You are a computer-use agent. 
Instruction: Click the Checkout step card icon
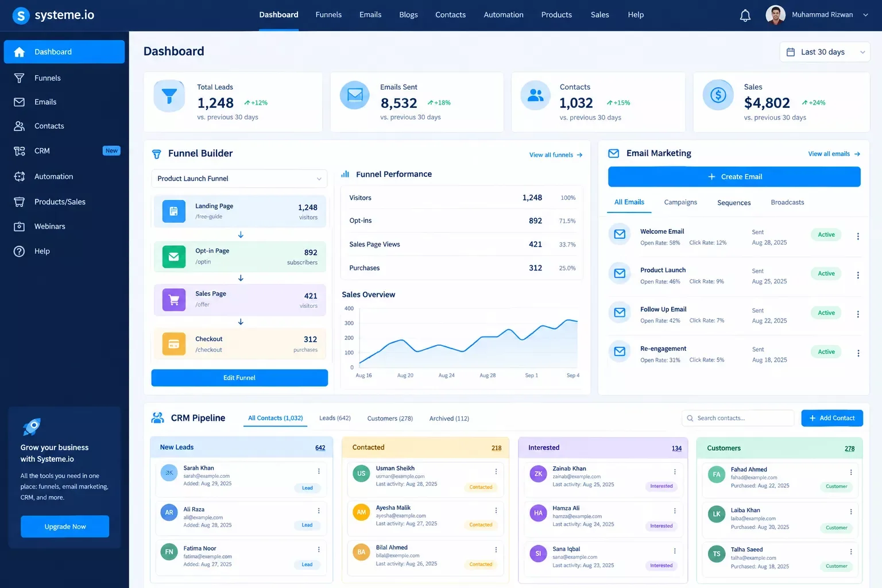pyautogui.click(x=174, y=344)
